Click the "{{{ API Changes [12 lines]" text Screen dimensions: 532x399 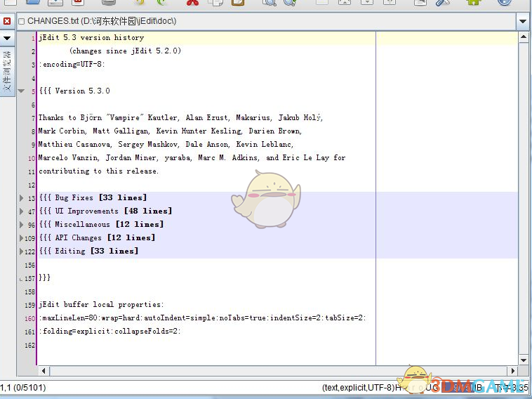(x=97, y=238)
